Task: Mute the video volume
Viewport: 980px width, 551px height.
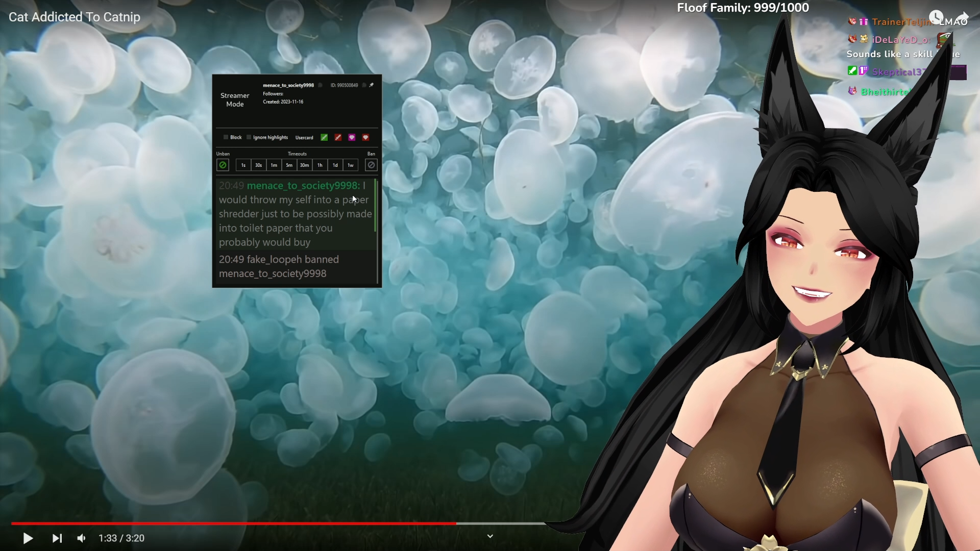Action: coord(81,538)
